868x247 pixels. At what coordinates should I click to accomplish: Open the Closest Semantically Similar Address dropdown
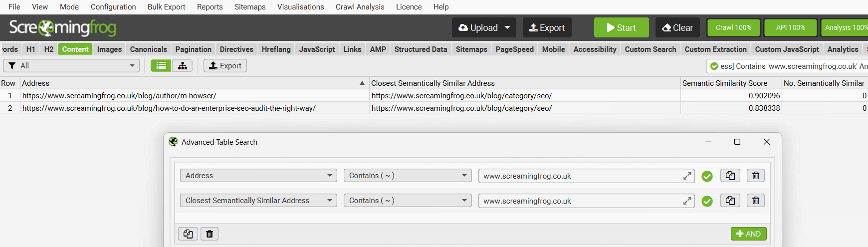coord(258,201)
